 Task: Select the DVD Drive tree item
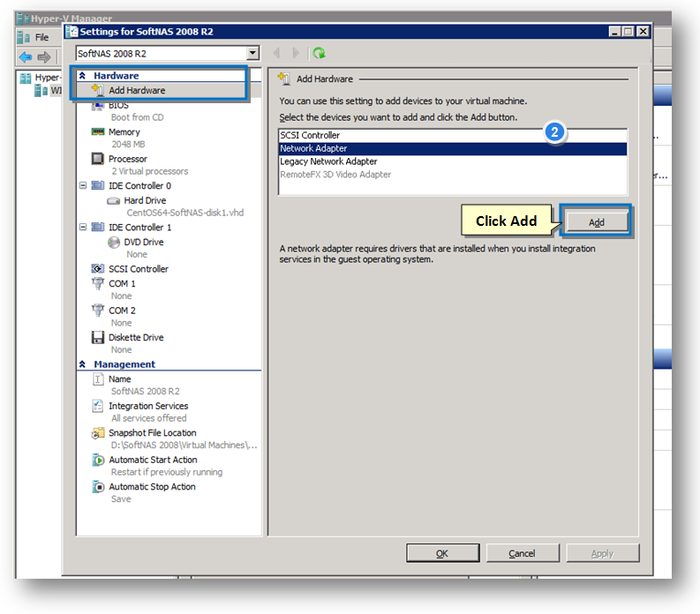coord(144,242)
